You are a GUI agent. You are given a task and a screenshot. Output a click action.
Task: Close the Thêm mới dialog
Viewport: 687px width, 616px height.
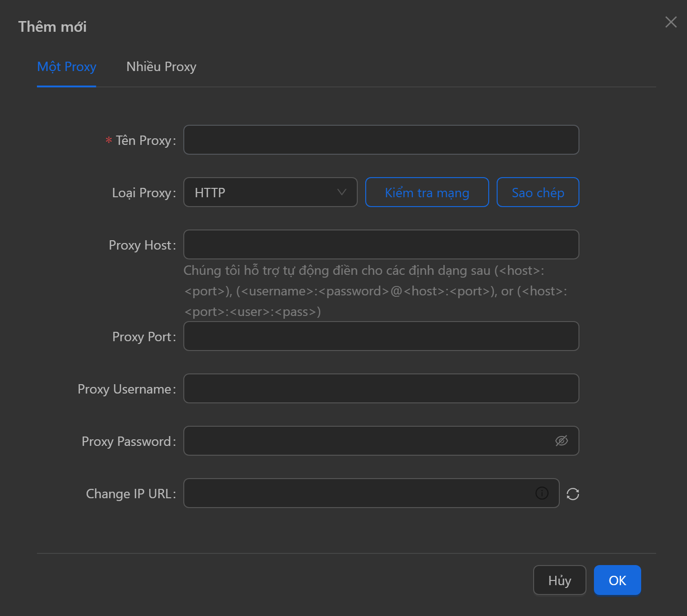[671, 22]
